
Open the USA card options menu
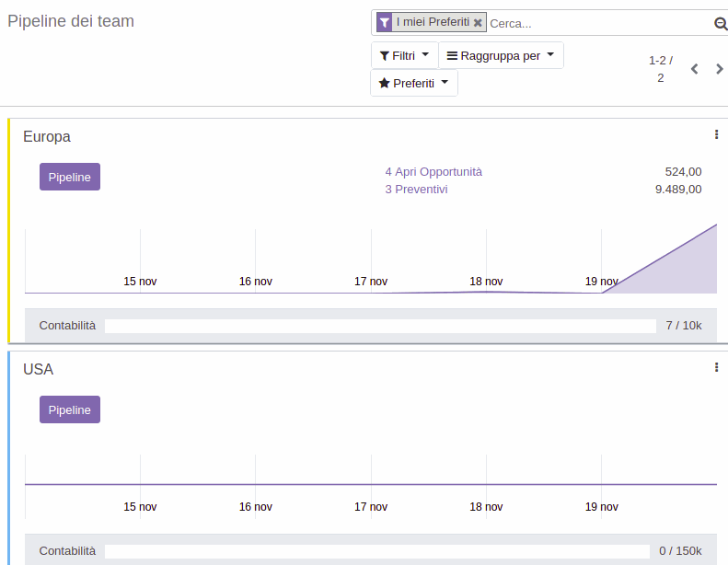pos(716,368)
